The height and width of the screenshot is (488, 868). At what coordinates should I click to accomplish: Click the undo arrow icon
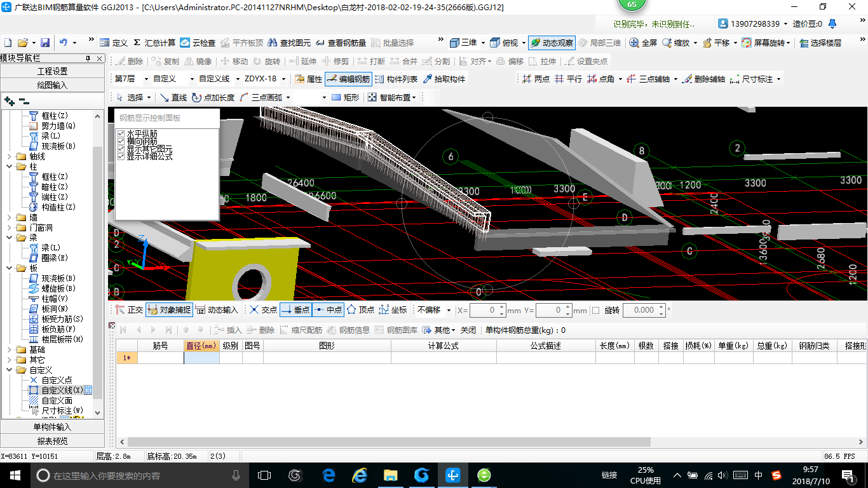[63, 43]
